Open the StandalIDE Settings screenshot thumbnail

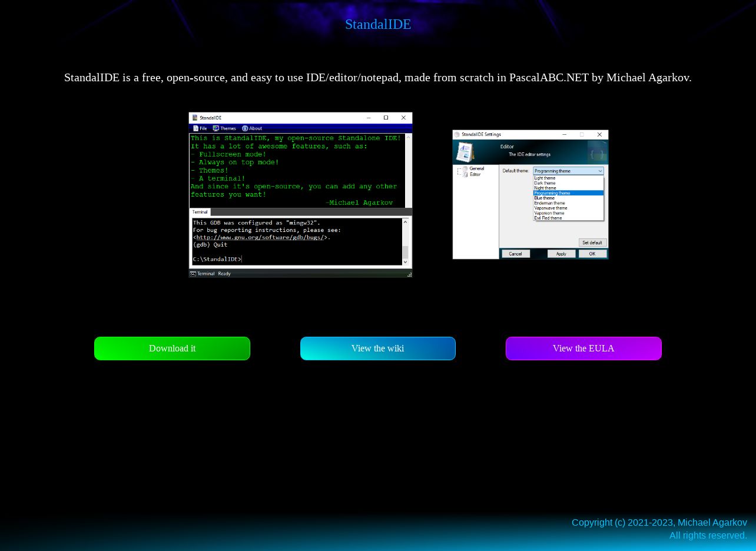tap(530, 194)
